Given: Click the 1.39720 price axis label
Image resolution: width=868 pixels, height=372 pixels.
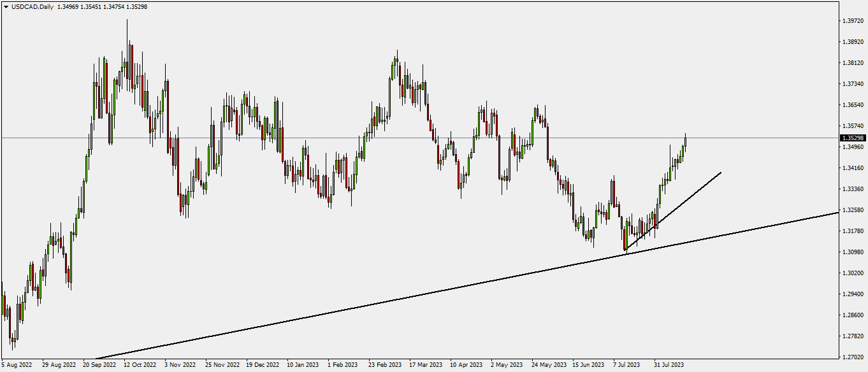Looking at the screenshot, I should point(853,21).
